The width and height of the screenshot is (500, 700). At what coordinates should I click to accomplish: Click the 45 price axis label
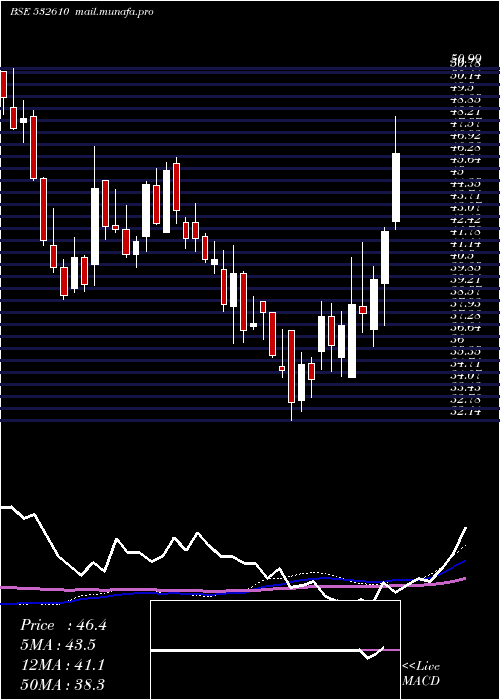point(457,171)
